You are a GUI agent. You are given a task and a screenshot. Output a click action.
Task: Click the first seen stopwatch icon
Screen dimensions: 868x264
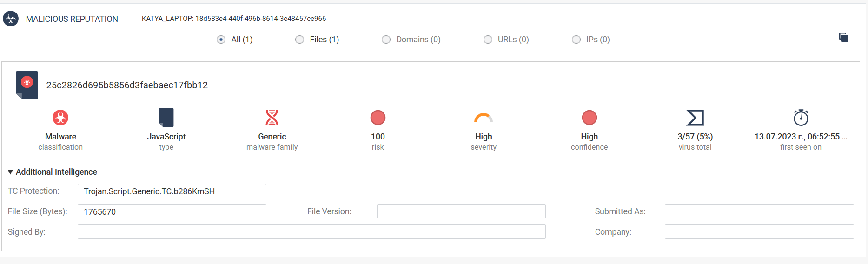(801, 118)
